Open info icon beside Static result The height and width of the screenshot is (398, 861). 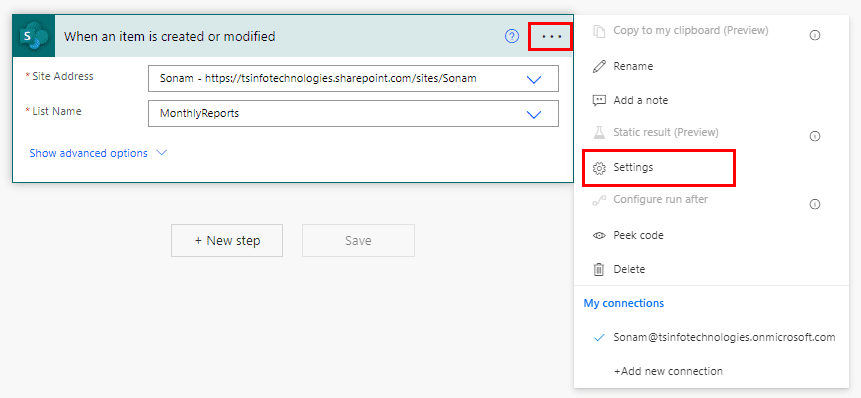coord(815,136)
